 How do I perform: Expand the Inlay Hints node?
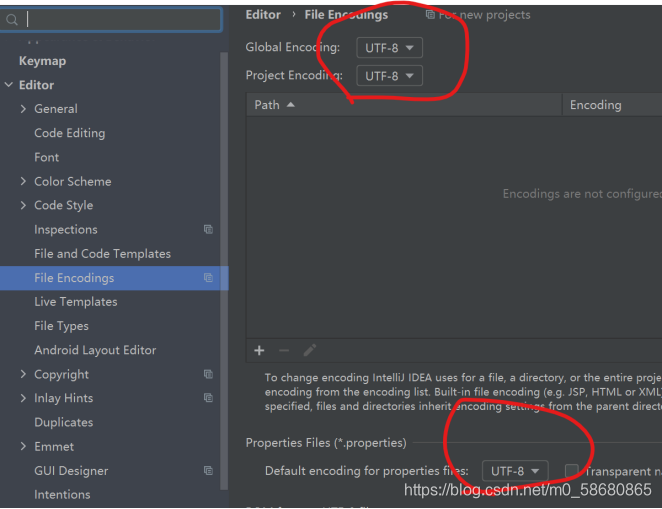[23, 398]
